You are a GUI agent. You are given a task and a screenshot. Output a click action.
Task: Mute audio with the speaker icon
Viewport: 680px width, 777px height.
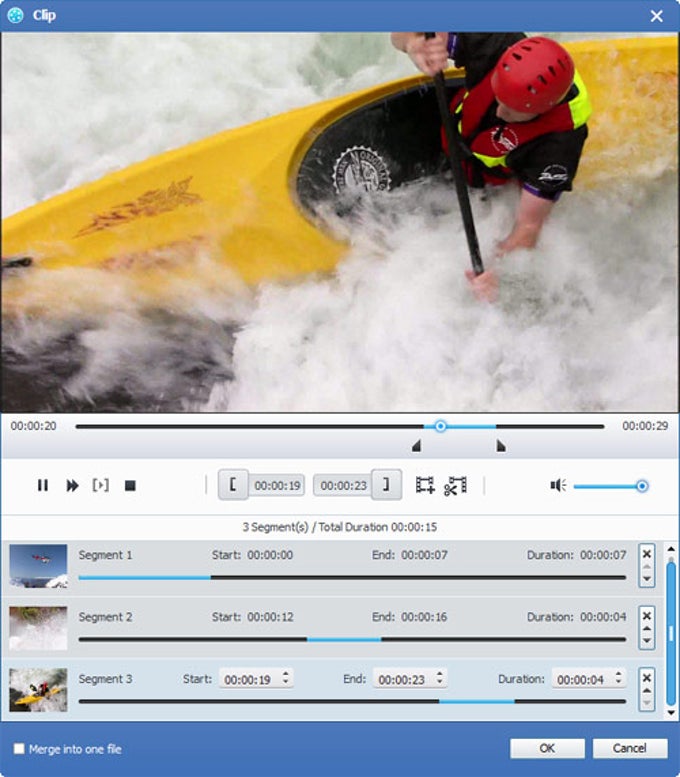pyautogui.click(x=558, y=485)
